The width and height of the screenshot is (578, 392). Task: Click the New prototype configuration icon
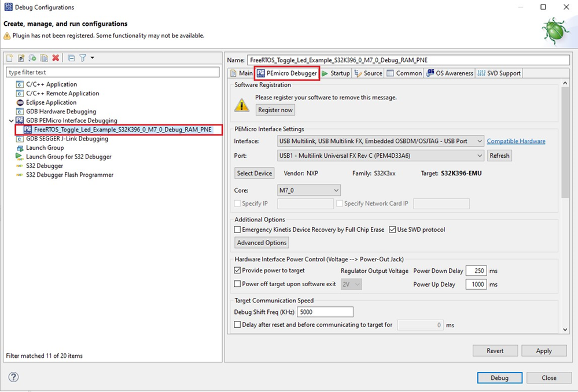click(x=21, y=58)
